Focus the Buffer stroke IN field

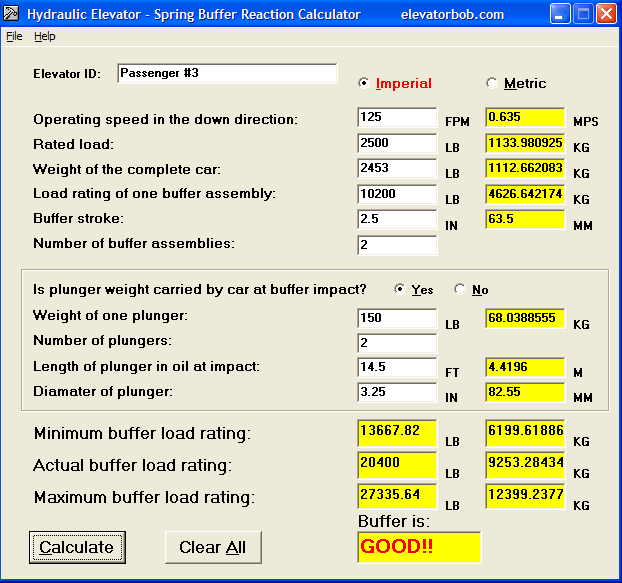click(x=397, y=219)
